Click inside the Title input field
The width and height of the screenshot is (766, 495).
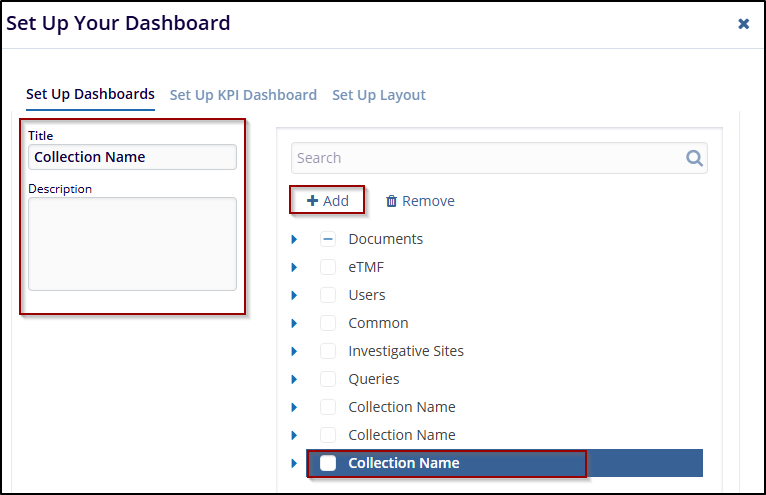point(132,157)
